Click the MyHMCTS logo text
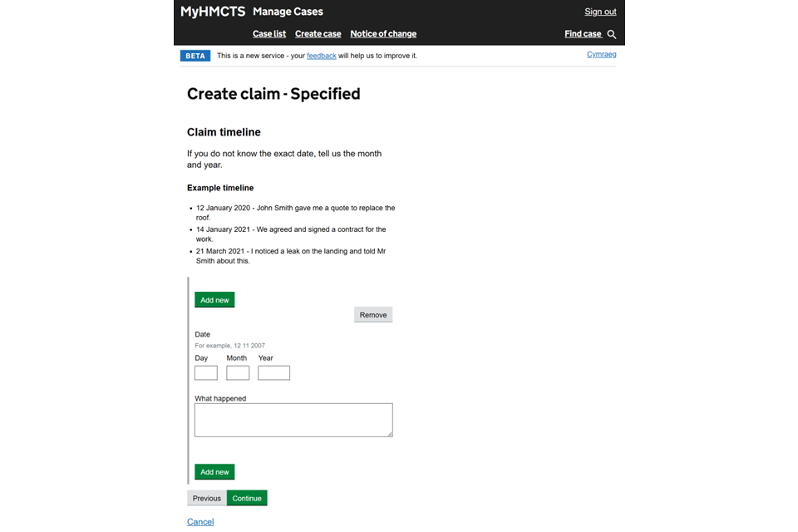Viewport: 798px width, 532px height. [212, 12]
